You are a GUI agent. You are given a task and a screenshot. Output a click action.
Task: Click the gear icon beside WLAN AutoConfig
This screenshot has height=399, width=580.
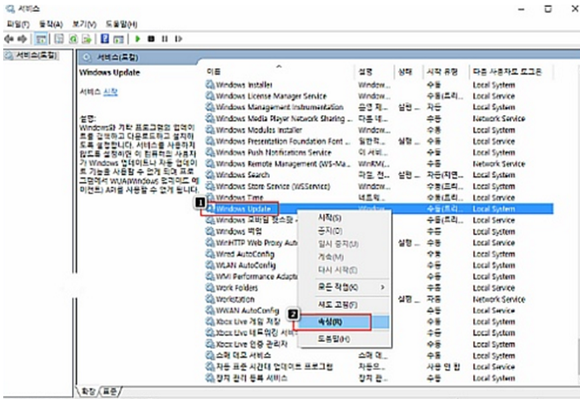210,265
